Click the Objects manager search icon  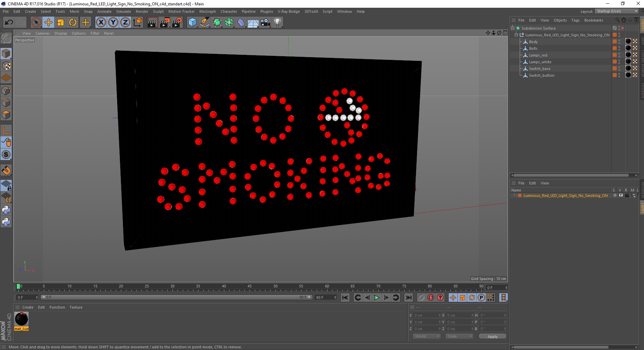click(617, 20)
